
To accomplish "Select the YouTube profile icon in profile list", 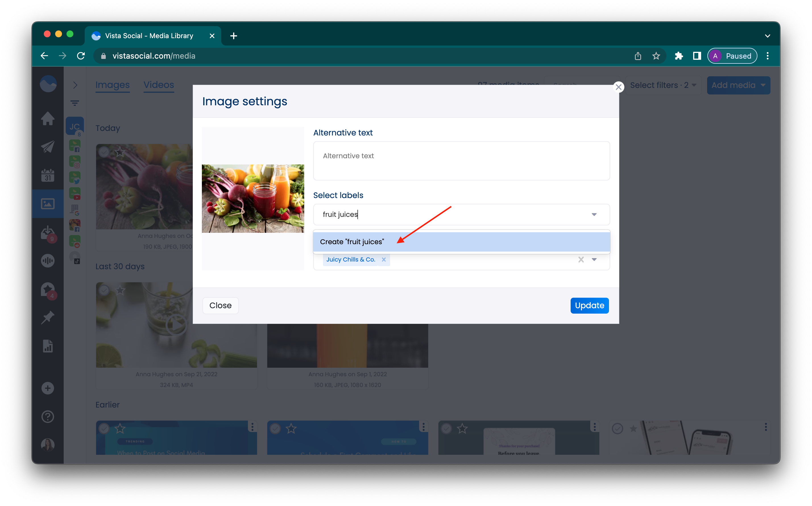I will 75,194.
